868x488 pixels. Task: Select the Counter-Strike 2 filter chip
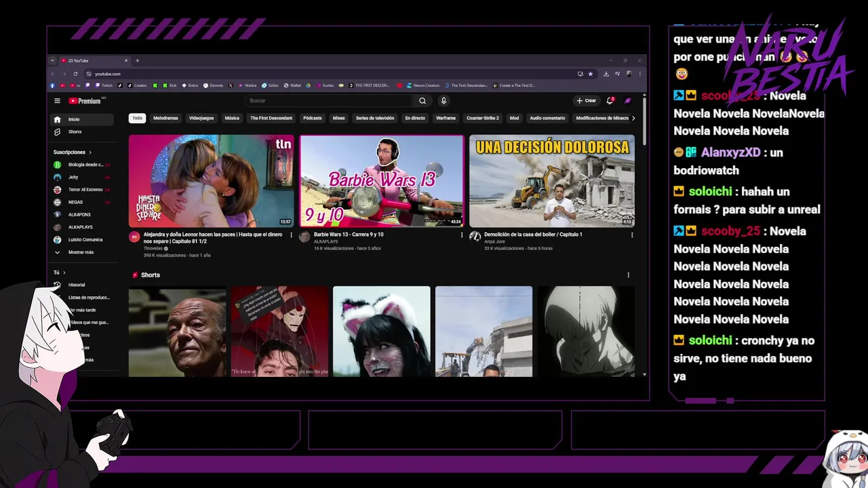(x=483, y=118)
